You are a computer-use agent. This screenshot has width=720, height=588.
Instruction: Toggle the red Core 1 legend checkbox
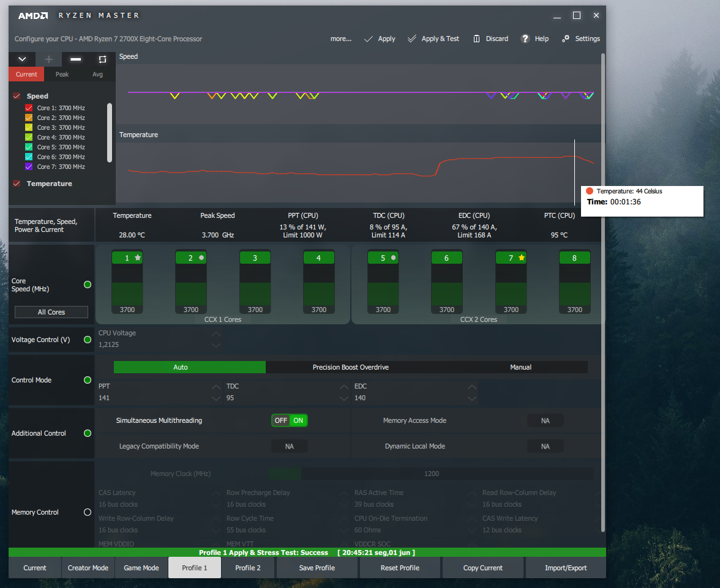(x=28, y=108)
